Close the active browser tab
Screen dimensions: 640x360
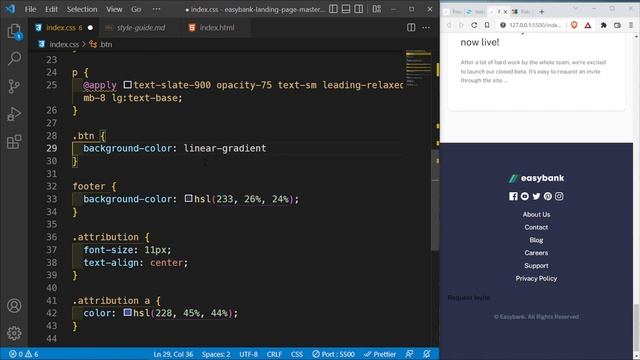coord(505,12)
